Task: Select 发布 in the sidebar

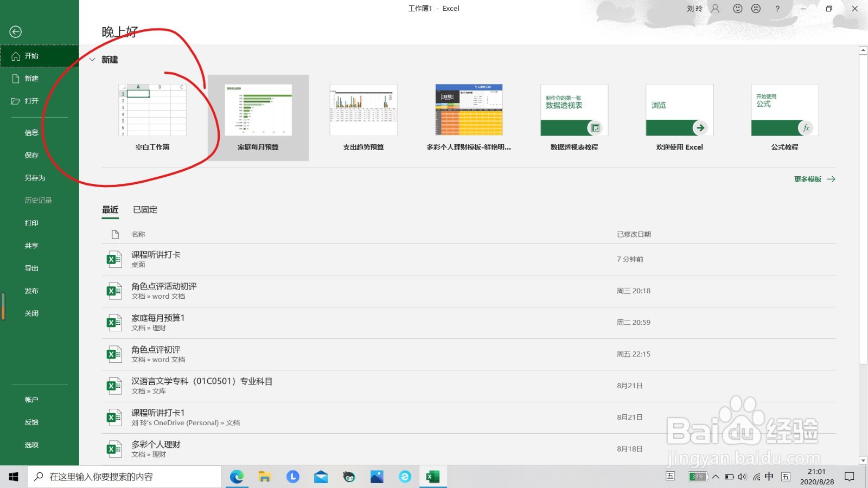Action: coord(40,291)
